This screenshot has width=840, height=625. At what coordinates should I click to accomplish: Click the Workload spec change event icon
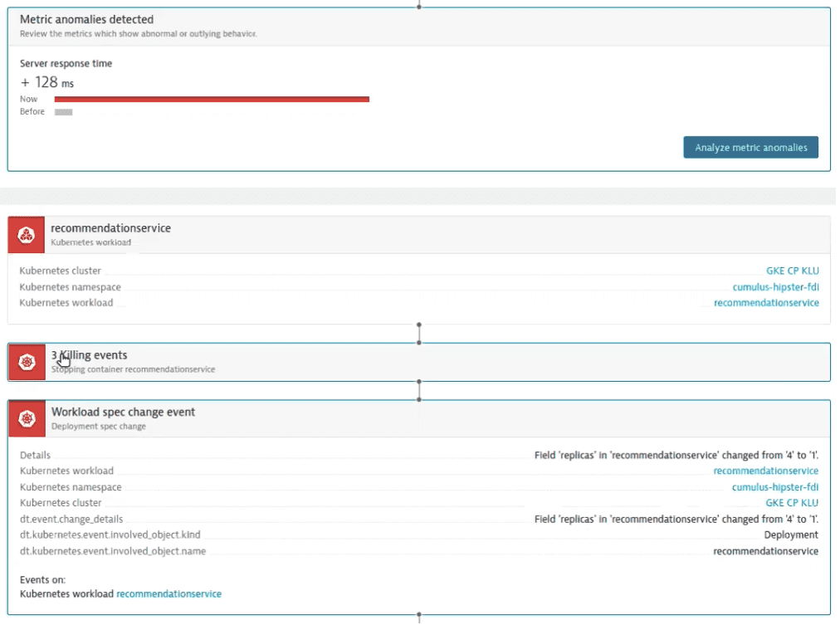pos(26,418)
